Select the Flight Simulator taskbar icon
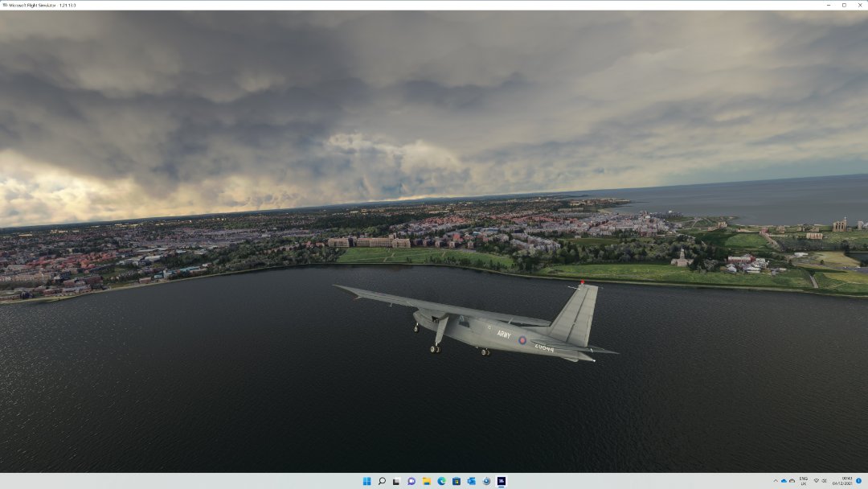Screen dimensions: 868x489 [x=501, y=481]
